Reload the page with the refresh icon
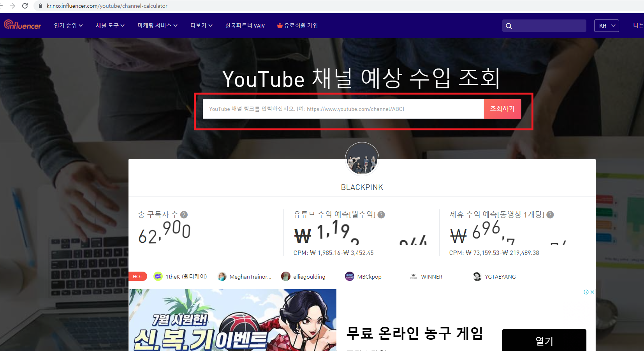 [25, 6]
